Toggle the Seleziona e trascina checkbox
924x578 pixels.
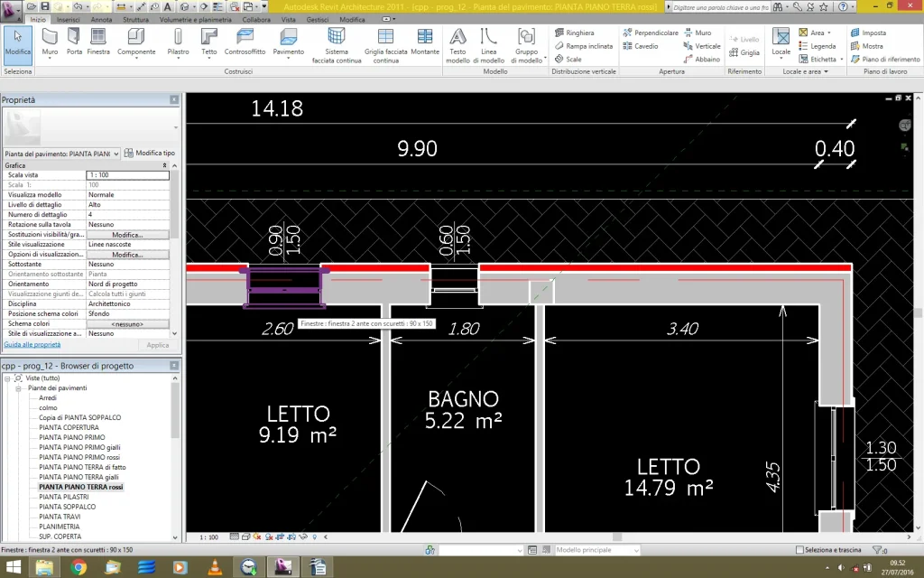tap(799, 550)
